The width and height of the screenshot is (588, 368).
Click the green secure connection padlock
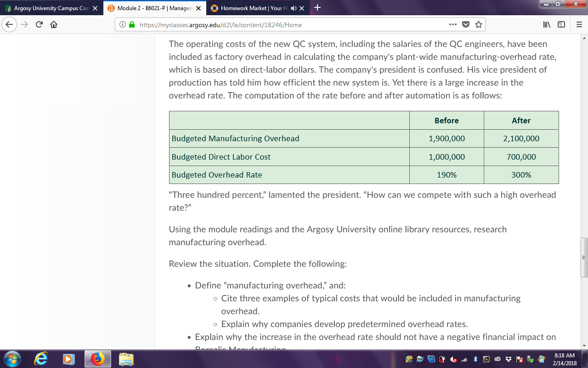(132, 25)
